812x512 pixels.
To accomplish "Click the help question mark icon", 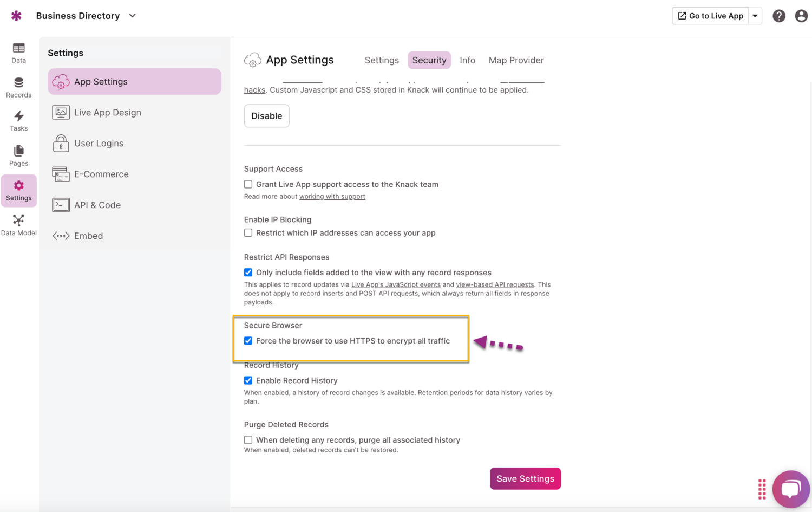I will tap(778, 16).
